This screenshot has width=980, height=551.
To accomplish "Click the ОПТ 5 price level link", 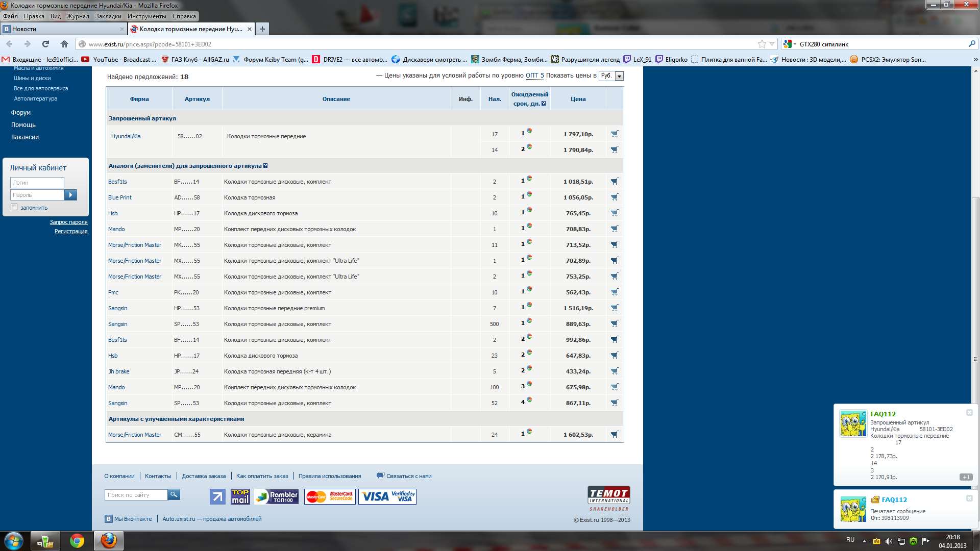I will (x=535, y=76).
